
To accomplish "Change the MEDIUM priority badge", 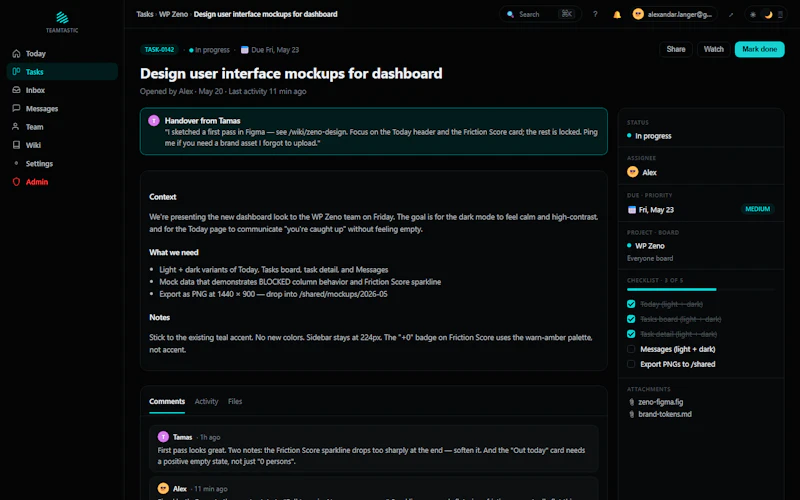I will (757, 209).
